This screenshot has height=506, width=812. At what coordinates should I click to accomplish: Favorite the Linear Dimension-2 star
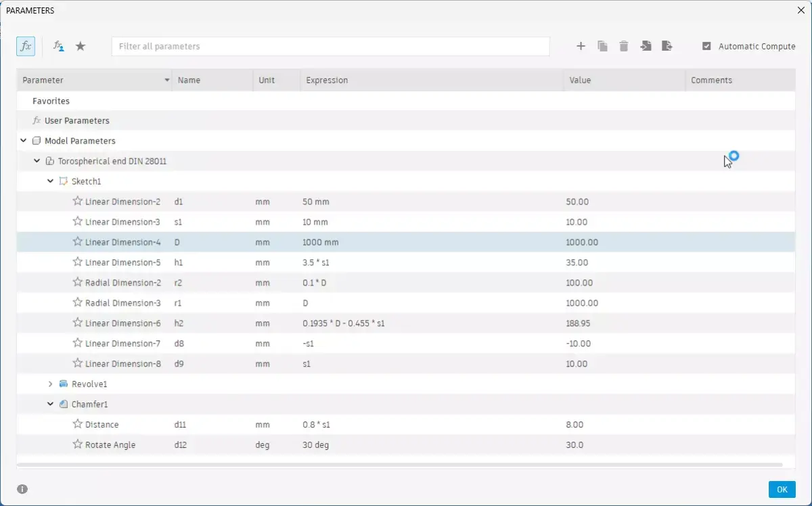pos(77,201)
